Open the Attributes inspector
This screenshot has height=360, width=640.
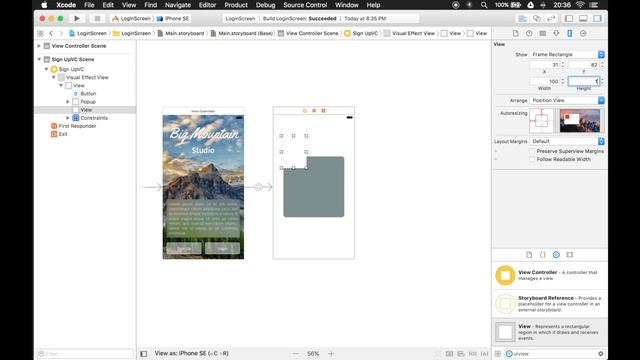pyautogui.click(x=556, y=33)
